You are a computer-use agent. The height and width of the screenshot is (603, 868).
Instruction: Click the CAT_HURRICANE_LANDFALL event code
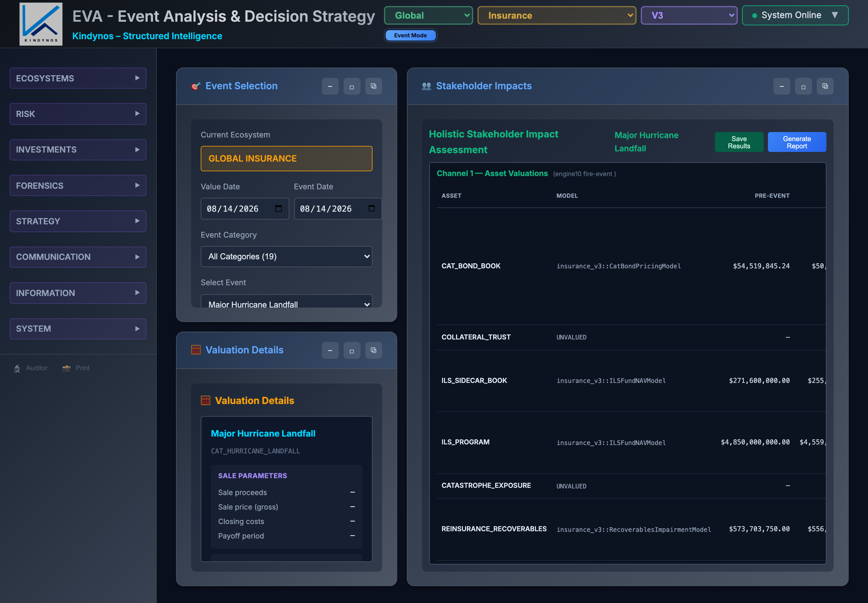click(255, 451)
